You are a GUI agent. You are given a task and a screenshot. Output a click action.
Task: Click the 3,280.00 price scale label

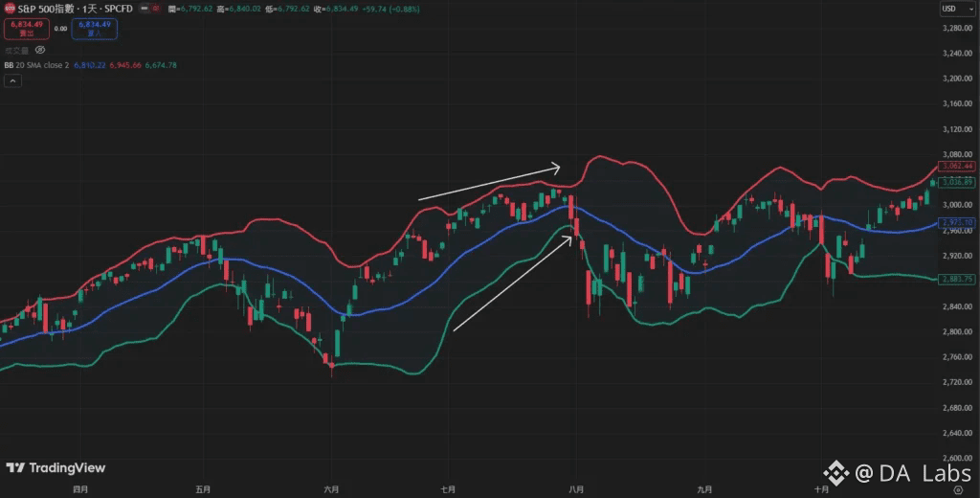[x=959, y=28]
